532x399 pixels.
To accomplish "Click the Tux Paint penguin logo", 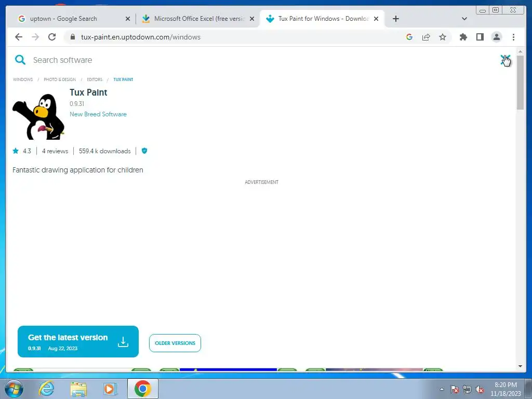I will click(x=38, y=117).
